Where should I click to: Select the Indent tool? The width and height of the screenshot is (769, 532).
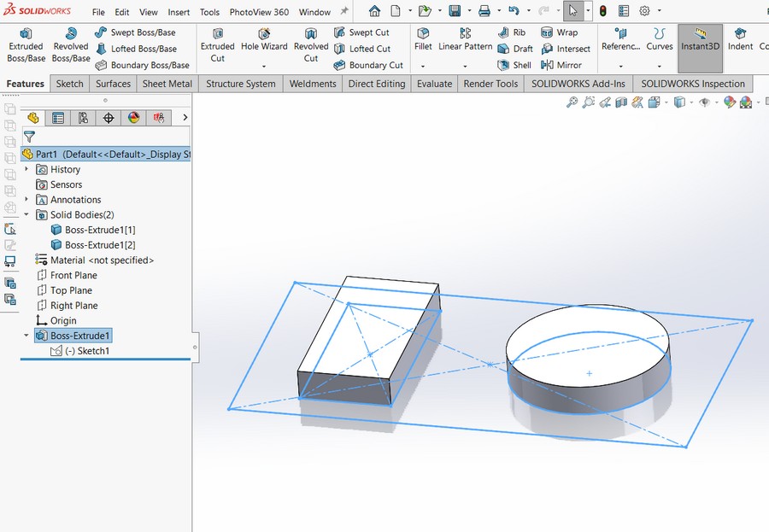coord(740,40)
